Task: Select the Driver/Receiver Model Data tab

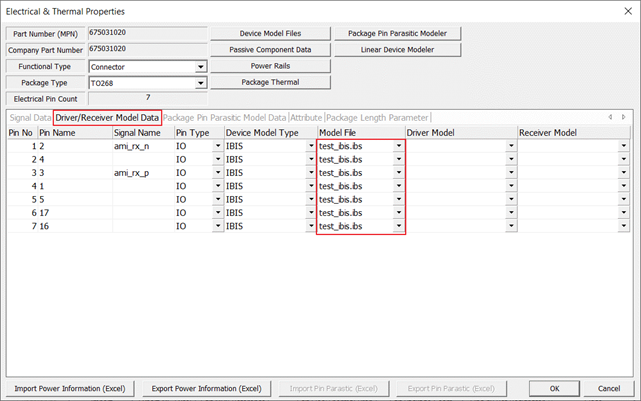Action: tap(107, 118)
